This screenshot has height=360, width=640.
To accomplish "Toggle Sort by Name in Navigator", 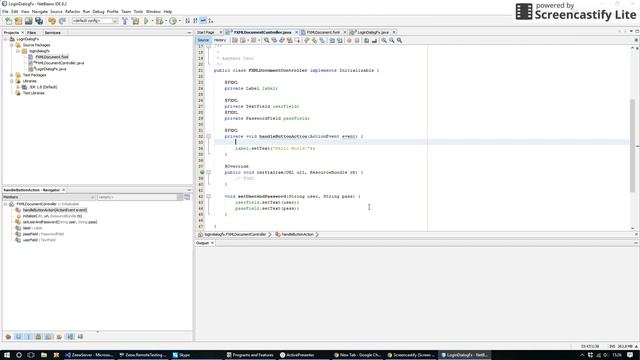I will point(70,337).
